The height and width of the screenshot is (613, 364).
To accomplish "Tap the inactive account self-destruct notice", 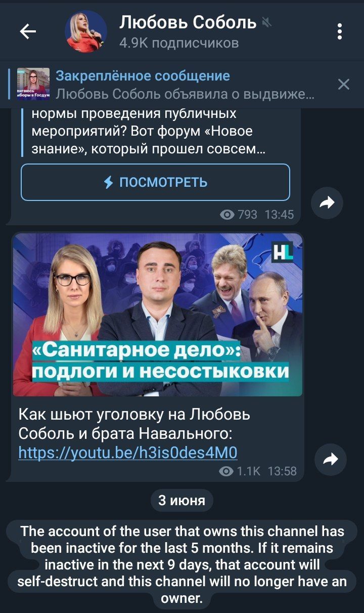I will (x=181, y=565).
